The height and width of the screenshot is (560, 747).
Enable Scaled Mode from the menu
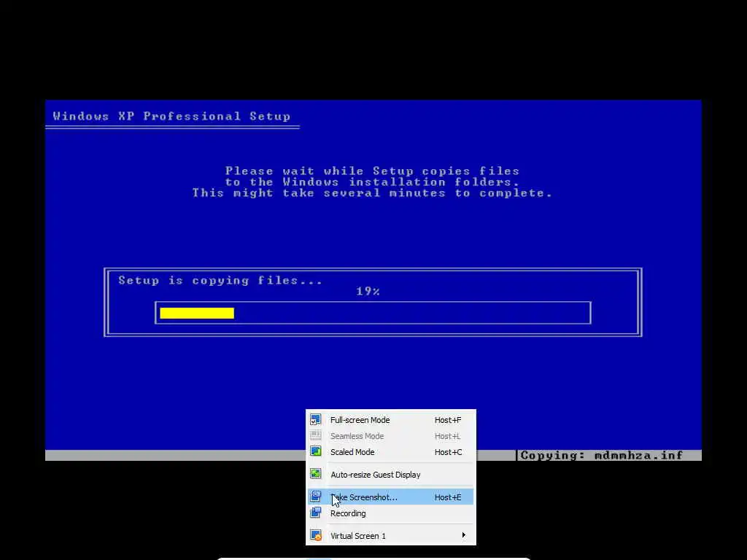pos(391,452)
